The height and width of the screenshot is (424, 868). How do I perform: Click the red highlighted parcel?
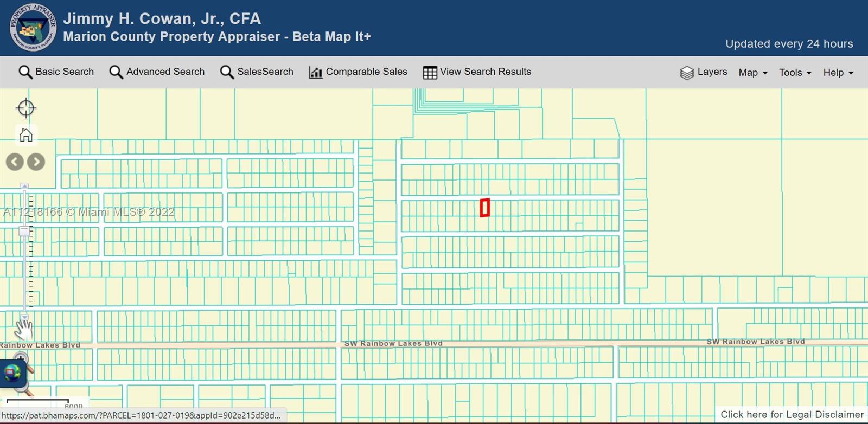pos(485,208)
